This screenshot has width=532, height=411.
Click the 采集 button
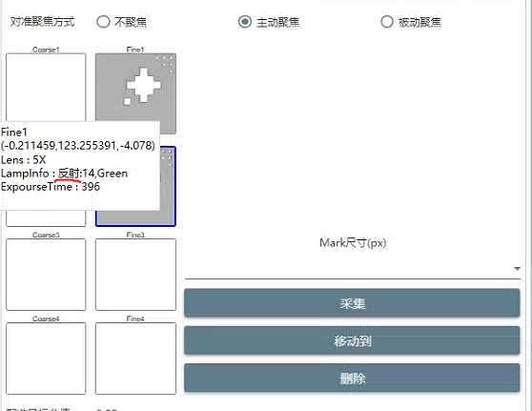[x=352, y=303]
